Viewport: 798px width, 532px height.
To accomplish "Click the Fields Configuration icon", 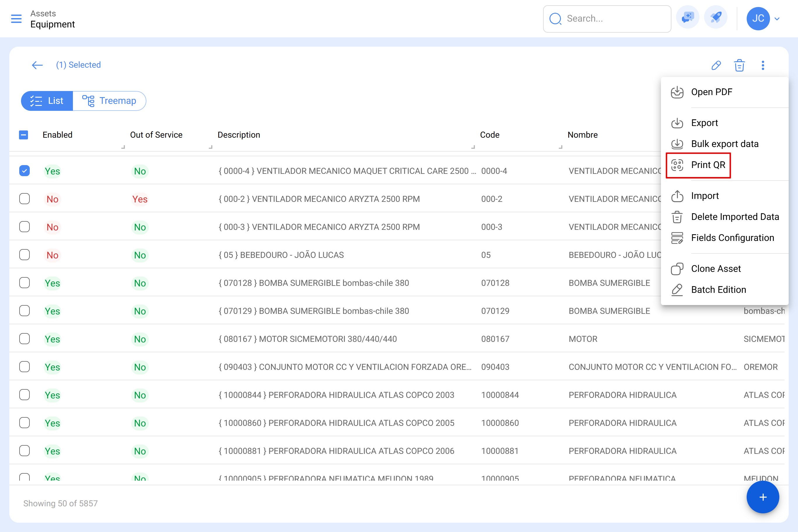I will (677, 238).
